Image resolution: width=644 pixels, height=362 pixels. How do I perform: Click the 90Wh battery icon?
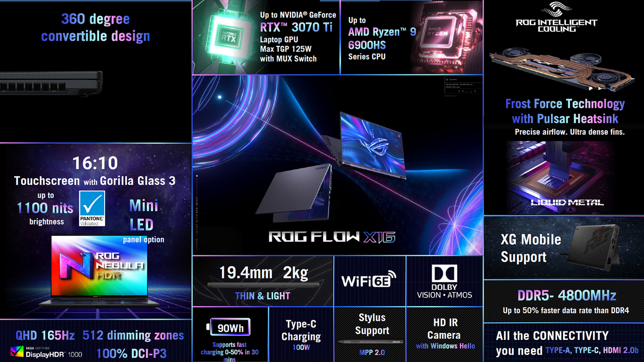[229, 328]
